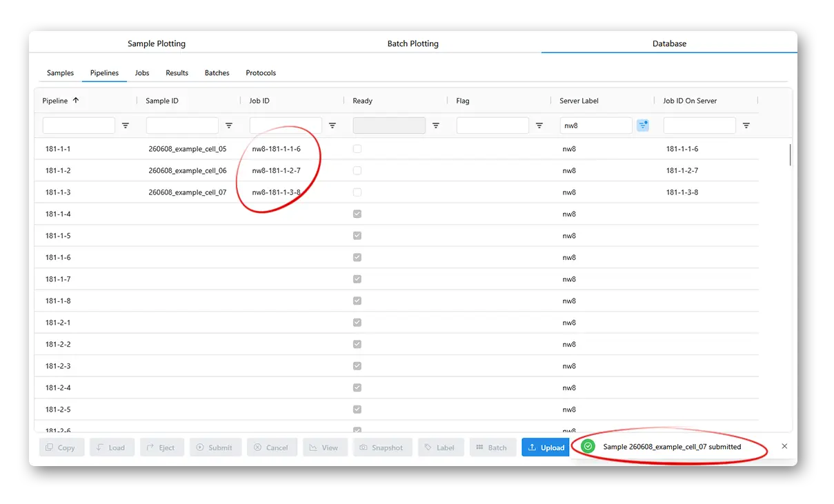Open filter menu for Job ID On Server
Viewport: 834px width, 504px height.
point(746,125)
